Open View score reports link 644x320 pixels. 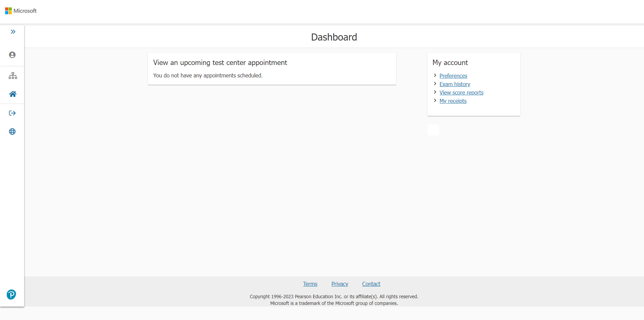click(x=461, y=92)
